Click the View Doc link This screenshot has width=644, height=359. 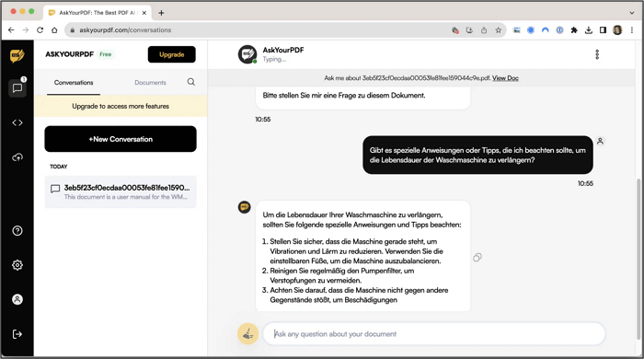coord(505,78)
